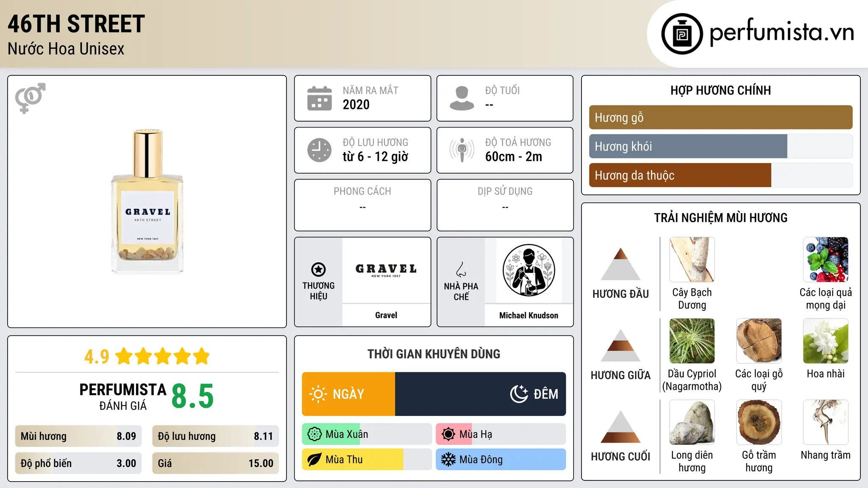Viewport: 868px width, 488px height.
Task: Click the clock icon beside Độ Lưu Hương
Action: tap(320, 150)
